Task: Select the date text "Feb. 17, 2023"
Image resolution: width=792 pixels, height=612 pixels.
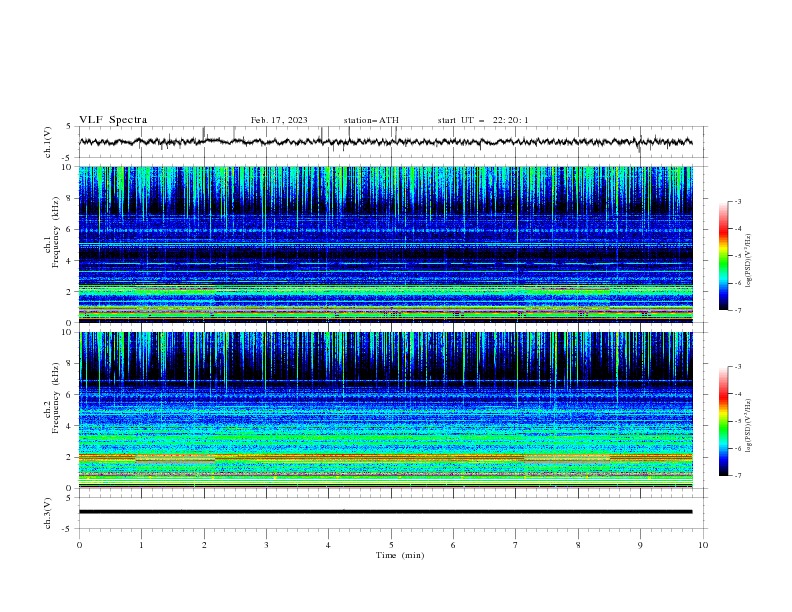Action: (x=279, y=120)
